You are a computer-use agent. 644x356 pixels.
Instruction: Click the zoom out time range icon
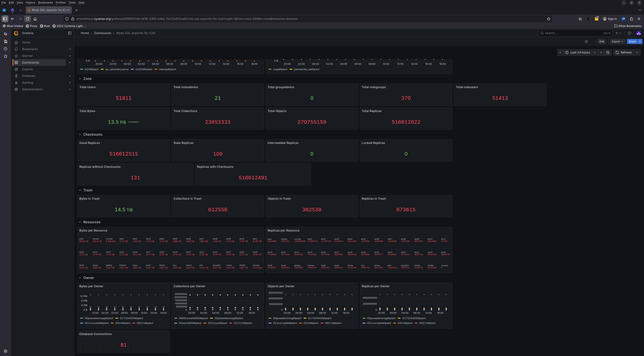[x=608, y=52]
